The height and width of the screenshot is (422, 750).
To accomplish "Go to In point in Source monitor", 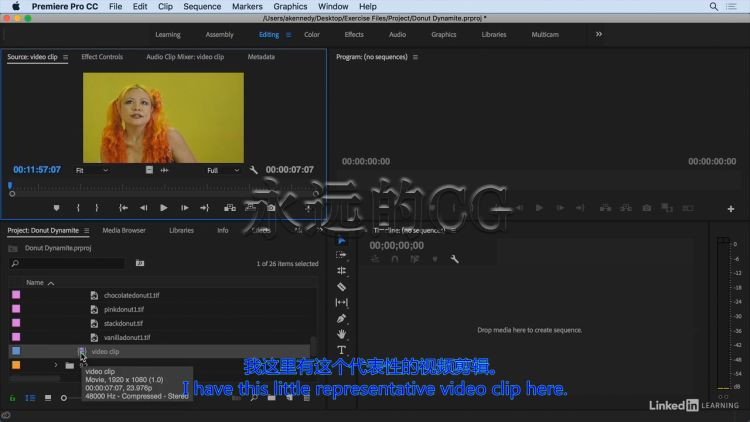I will pyautogui.click(x=123, y=208).
